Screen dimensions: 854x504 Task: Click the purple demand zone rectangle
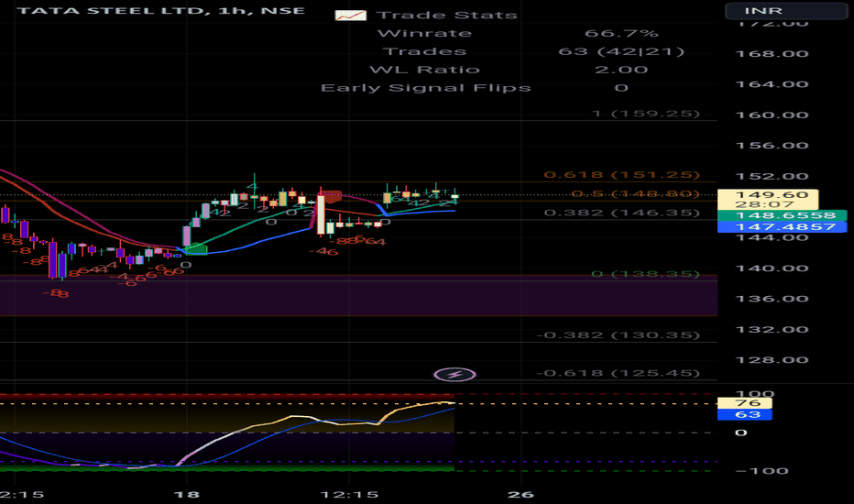point(358,295)
